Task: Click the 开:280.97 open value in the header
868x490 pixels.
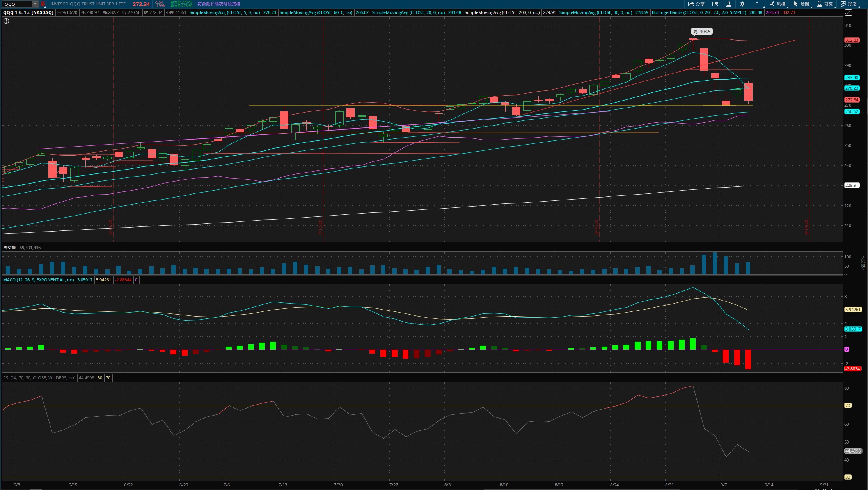Action: click(x=90, y=12)
